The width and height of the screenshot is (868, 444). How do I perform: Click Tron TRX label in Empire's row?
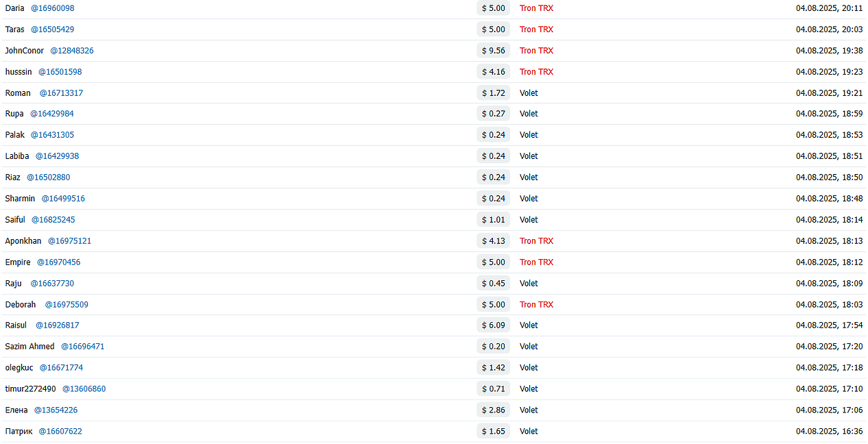(536, 262)
